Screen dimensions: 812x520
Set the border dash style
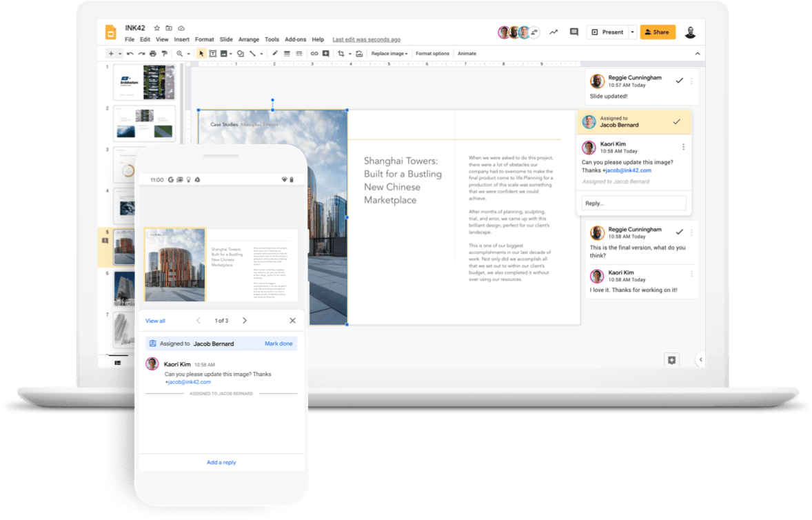(x=298, y=53)
